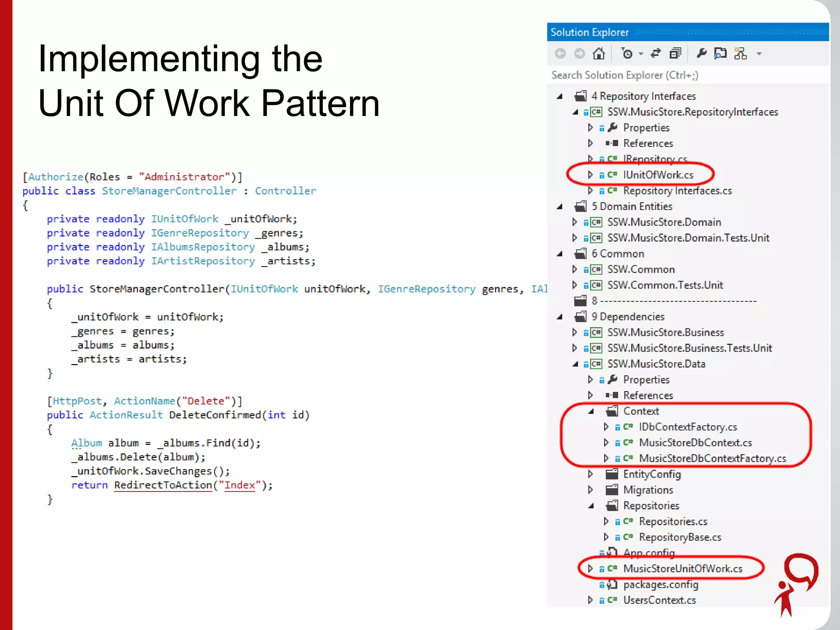The height and width of the screenshot is (630, 840).
Task: Select Properties wrench icon under MusicStore.Data
Action: pos(613,379)
